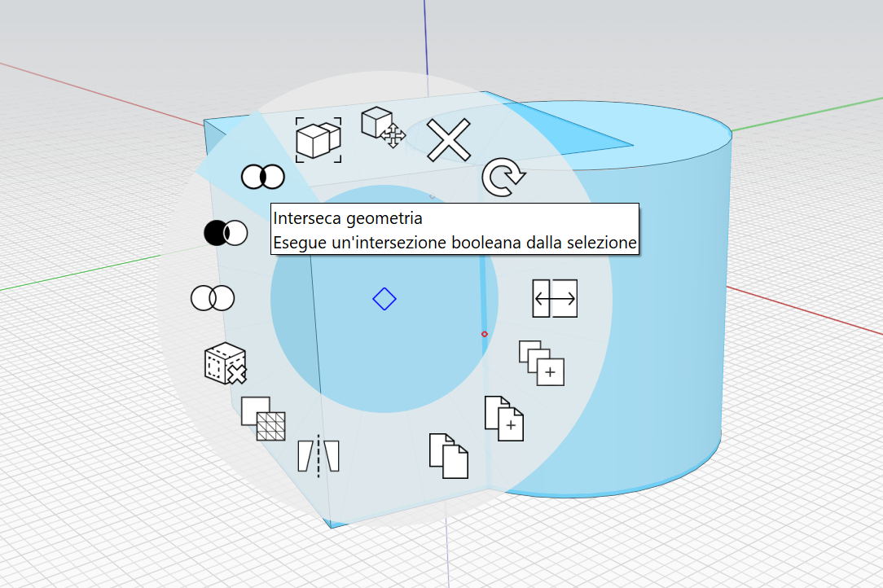
Task: Click the blue diamond marker in menu center
Action: 384,299
